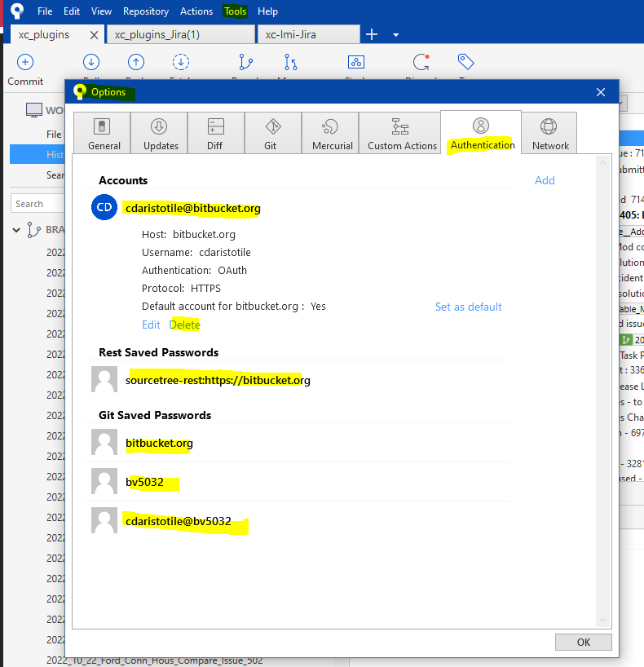Select the File Status sidebar item

55,135
